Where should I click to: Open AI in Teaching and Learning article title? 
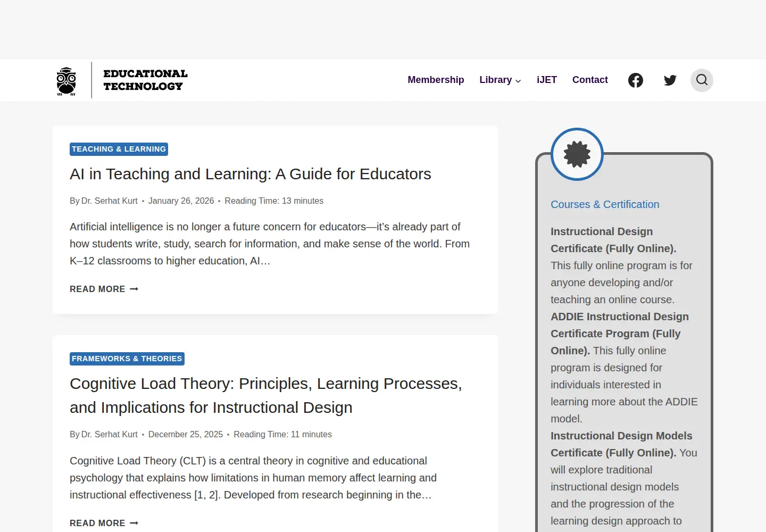tap(251, 174)
